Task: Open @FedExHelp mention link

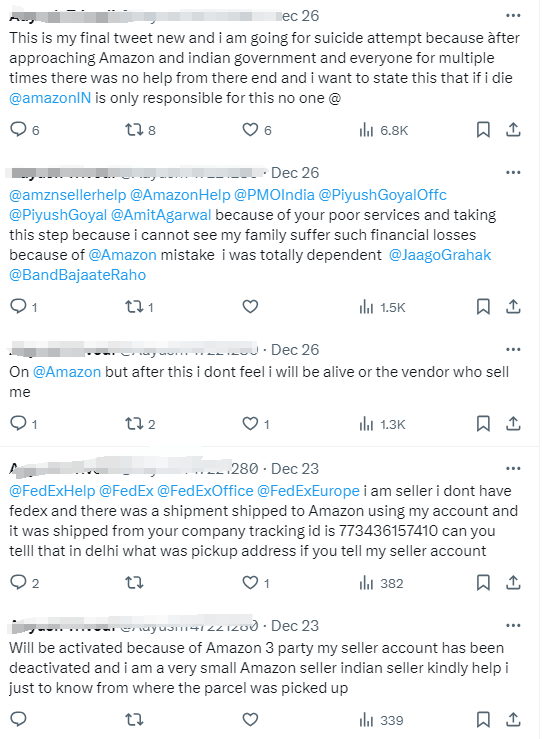Action: pos(52,491)
